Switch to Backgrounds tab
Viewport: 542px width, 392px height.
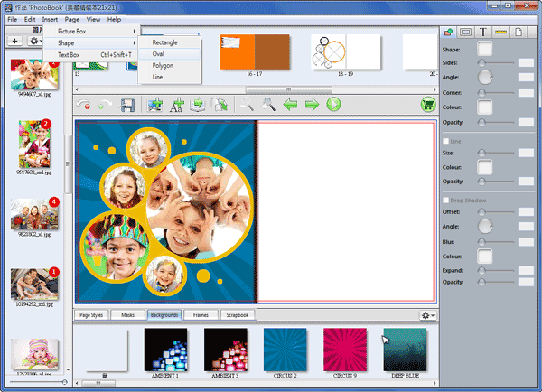pos(164,315)
